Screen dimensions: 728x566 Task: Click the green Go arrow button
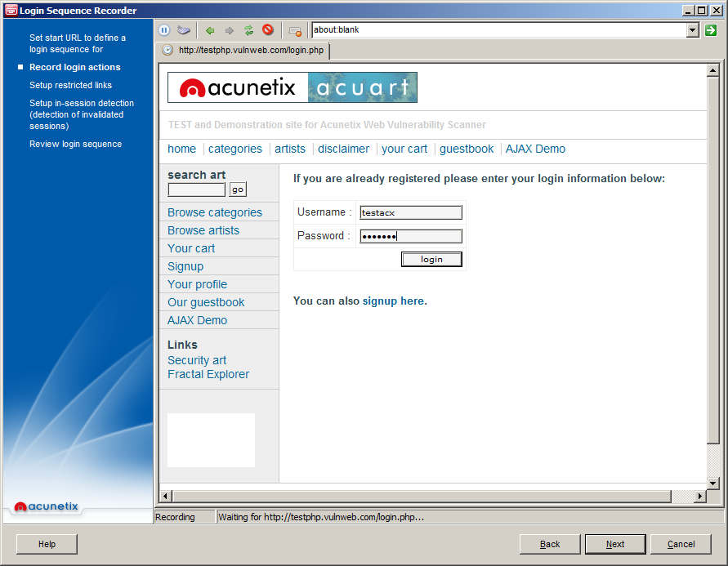[710, 30]
